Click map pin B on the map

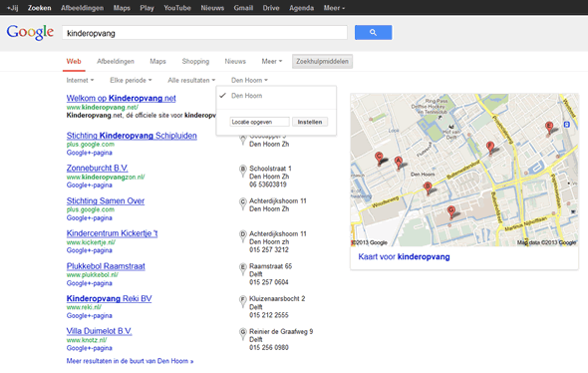[428, 187]
